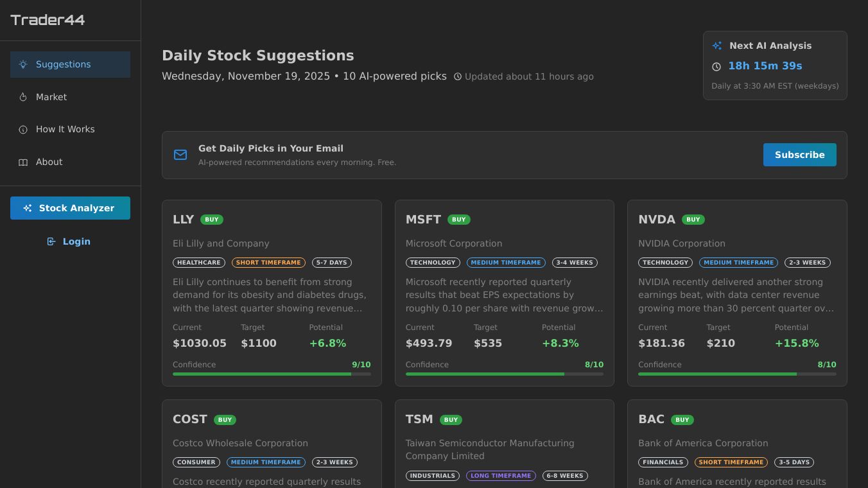The width and height of the screenshot is (868, 488).
Task: Click the LLY confidence progress bar
Action: click(x=272, y=374)
